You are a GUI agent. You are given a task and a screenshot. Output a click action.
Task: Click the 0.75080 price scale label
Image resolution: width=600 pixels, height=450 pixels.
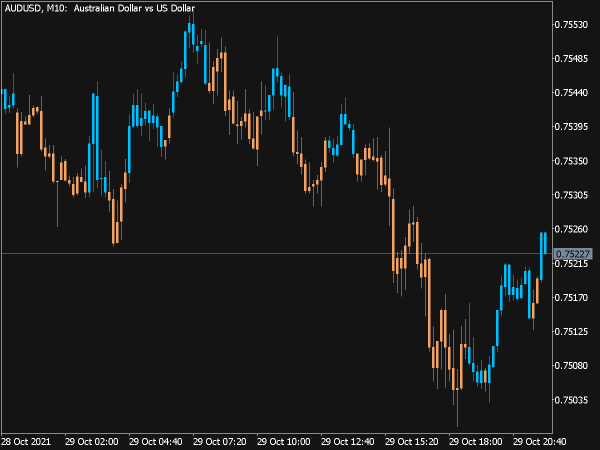[571, 365]
